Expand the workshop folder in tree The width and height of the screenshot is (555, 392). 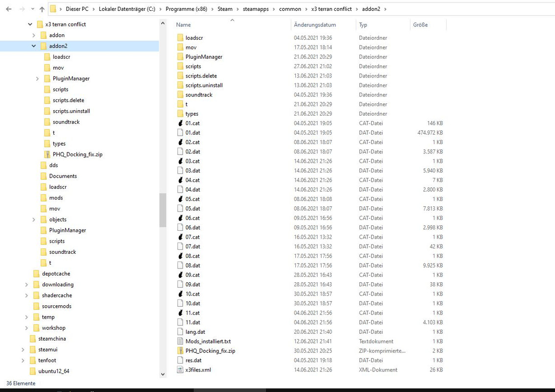tap(26, 328)
